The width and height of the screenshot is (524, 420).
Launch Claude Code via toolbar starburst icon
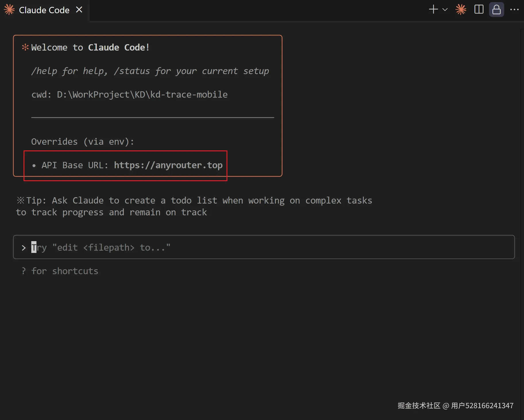click(x=461, y=9)
